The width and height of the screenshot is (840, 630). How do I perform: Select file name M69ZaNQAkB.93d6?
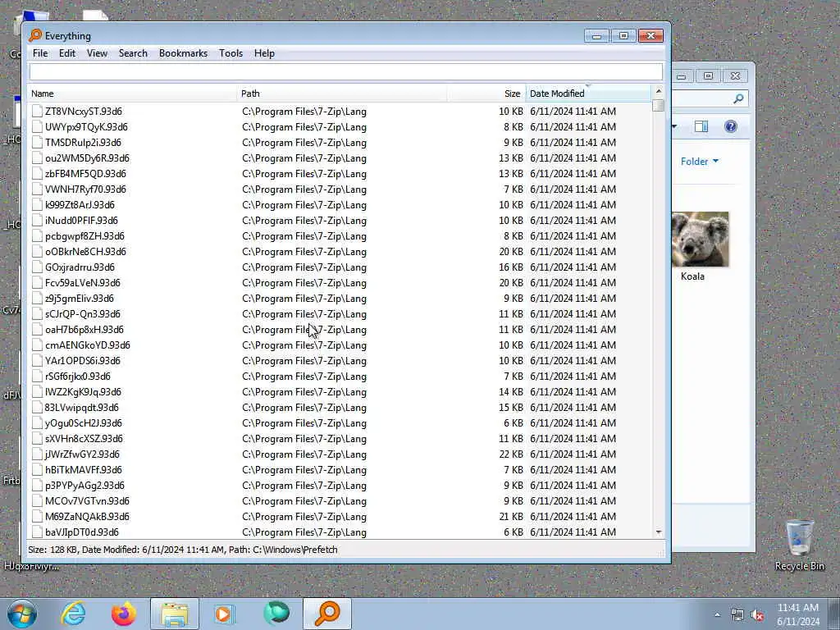coord(87,517)
